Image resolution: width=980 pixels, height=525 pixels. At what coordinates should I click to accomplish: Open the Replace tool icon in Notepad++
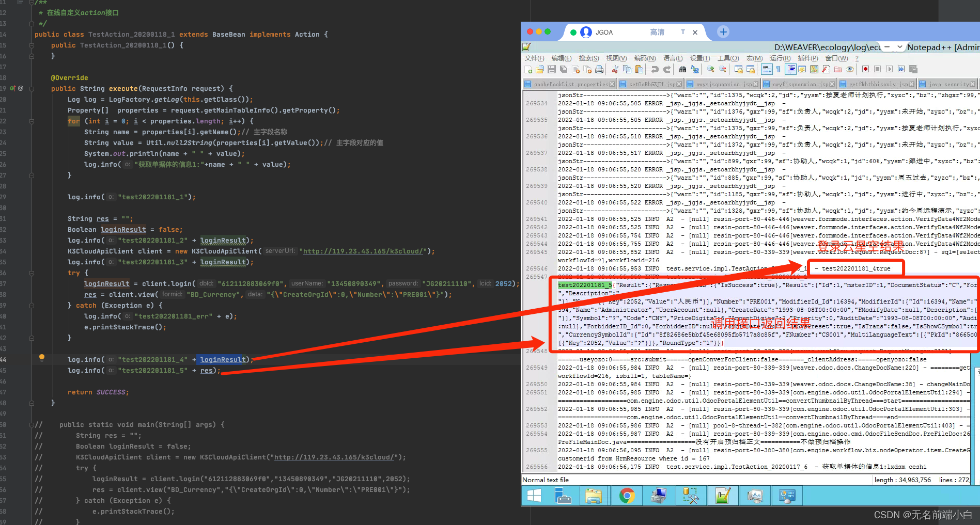[x=695, y=69]
